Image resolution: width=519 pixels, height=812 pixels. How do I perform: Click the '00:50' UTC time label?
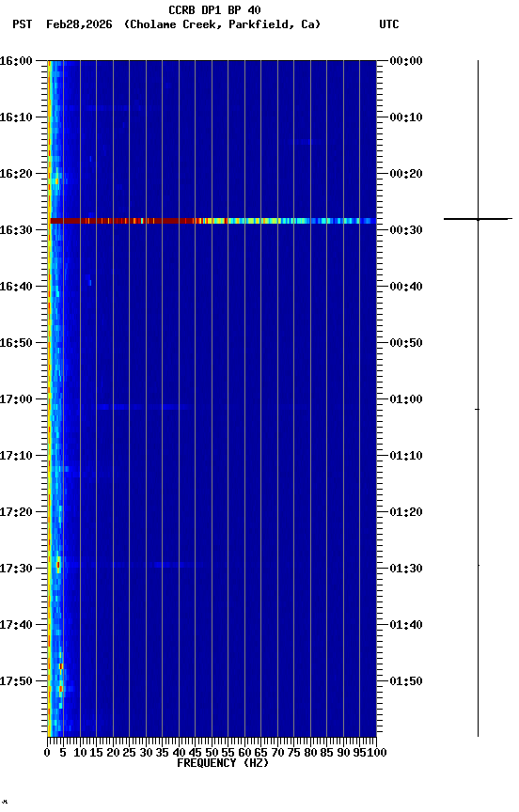click(x=406, y=343)
